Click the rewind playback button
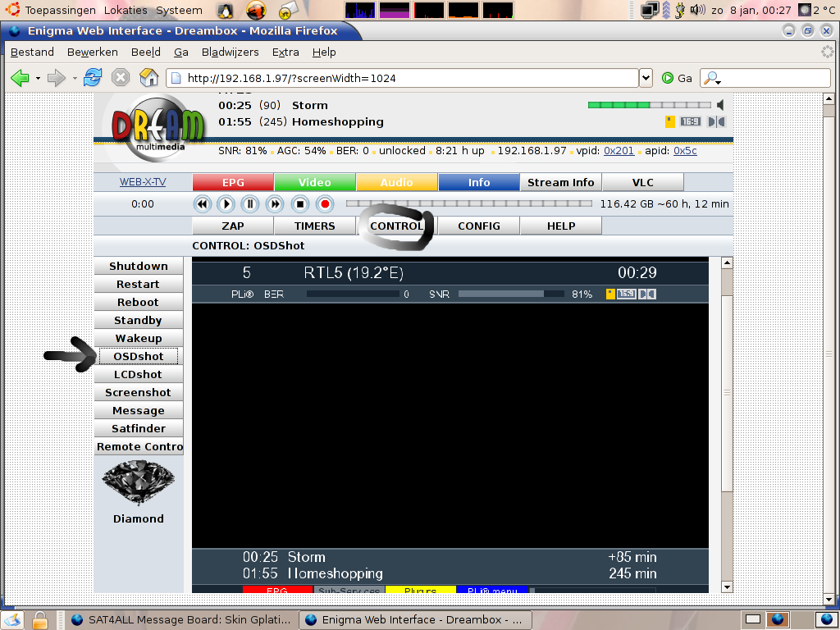 click(x=202, y=204)
